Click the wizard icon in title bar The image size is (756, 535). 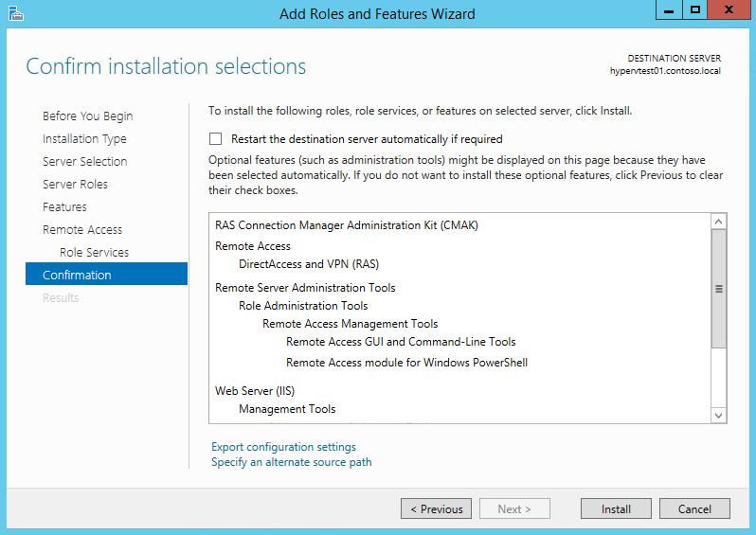[15, 13]
